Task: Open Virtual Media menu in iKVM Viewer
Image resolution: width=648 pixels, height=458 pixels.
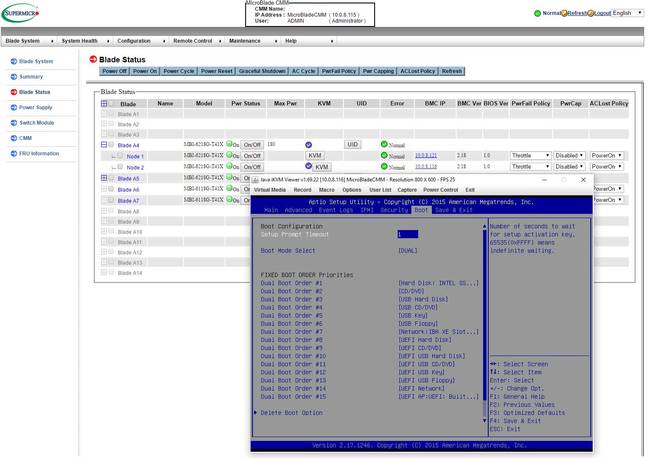Action: tap(269, 190)
